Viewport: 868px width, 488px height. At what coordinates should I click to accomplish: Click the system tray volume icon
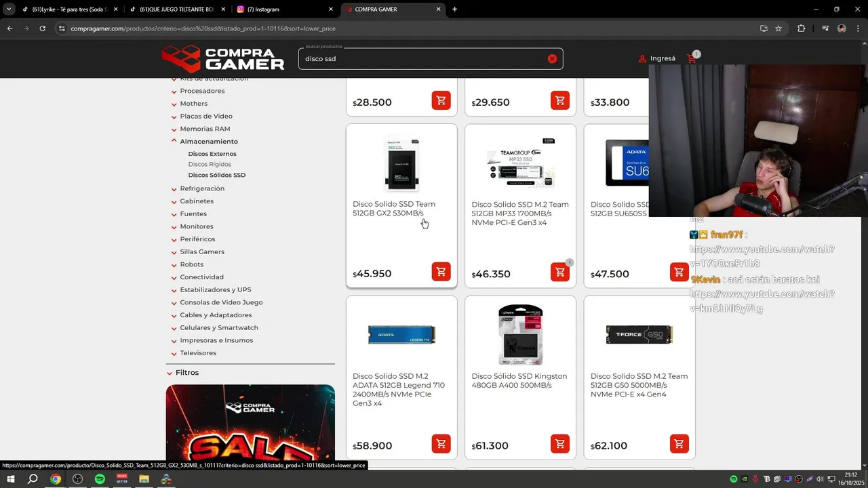821,479
